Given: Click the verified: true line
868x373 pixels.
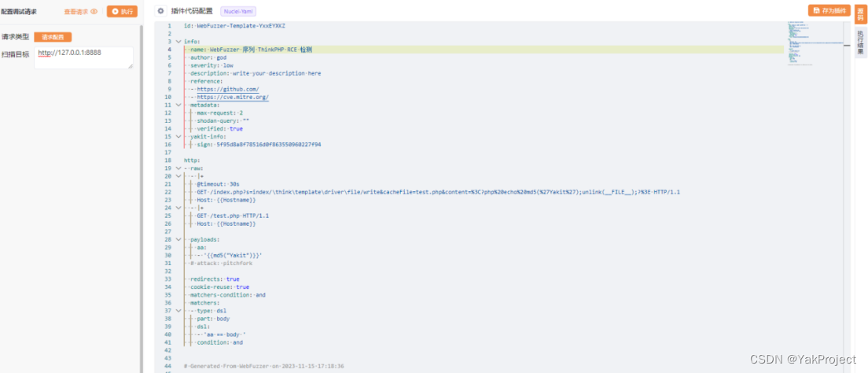Looking at the screenshot, I should [219, 128].
